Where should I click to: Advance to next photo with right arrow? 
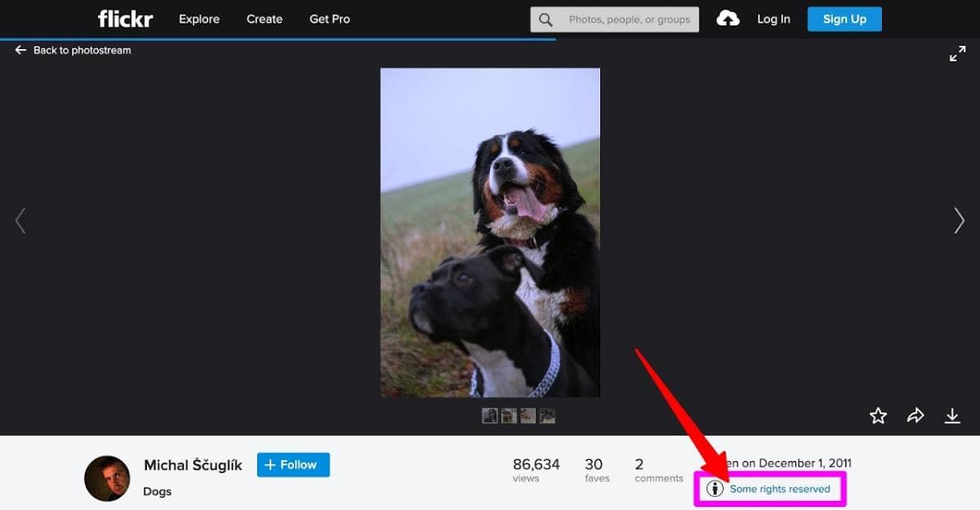tap(958, 220)
